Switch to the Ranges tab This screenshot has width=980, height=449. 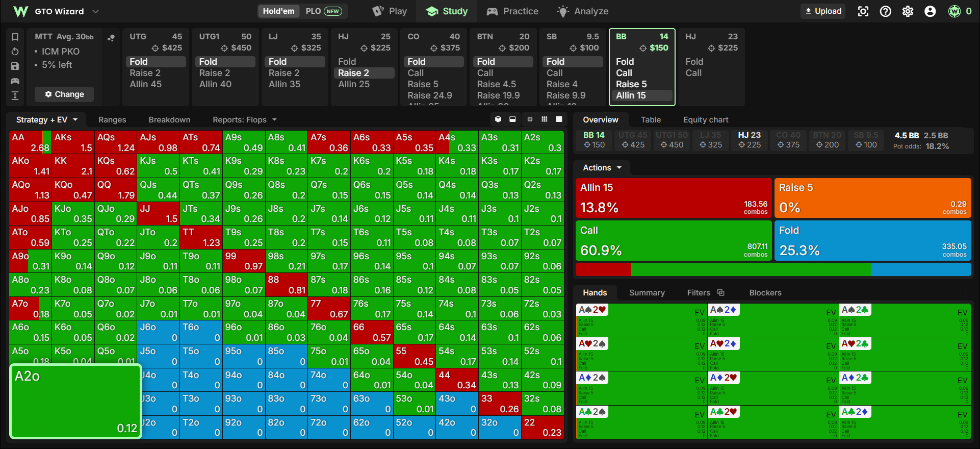[112, 120]
